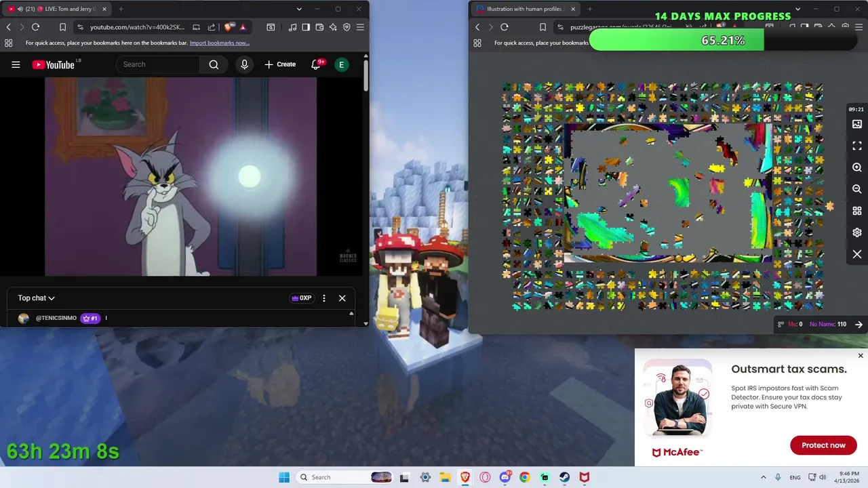Image resolution: width=868 pixels, height=488 pixels.
Task: Reload the YouTube browser page
Action: pyautogui.click(x=35, y=27)
